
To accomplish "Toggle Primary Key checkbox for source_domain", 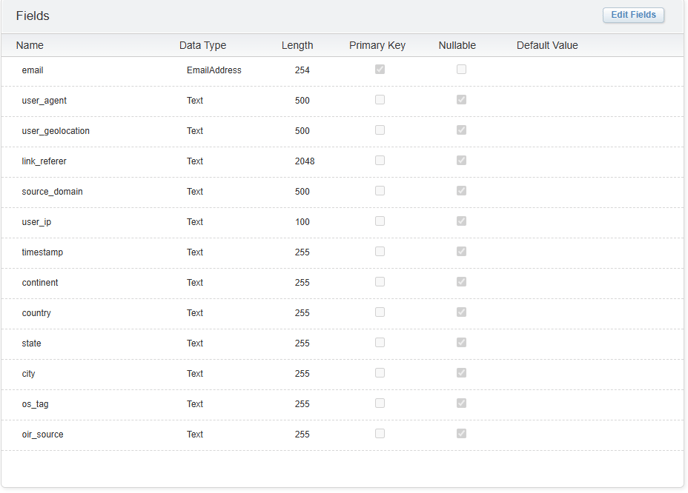I will [x=380, y=191].
